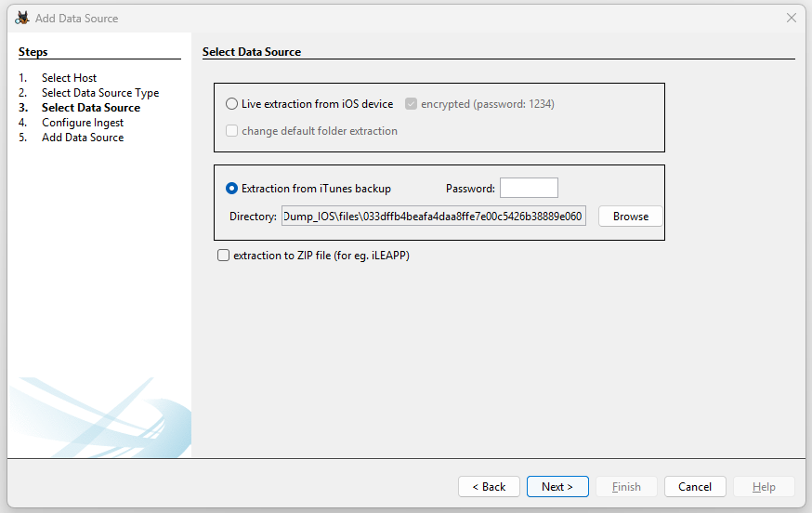Click the Autopsy application icon in title bar
The width and height of the screenshot is (812, 513).
pos(22,18)
